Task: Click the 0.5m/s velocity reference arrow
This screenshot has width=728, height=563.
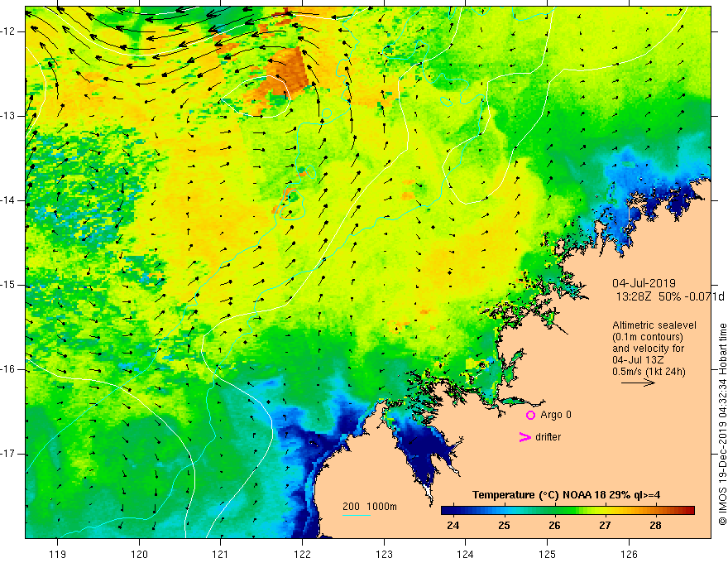Action: click(x=638, y=383)
